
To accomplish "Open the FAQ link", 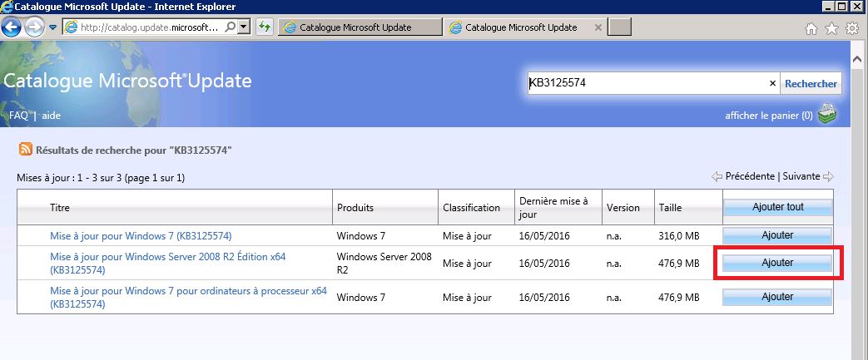I will tap(18, 116).
